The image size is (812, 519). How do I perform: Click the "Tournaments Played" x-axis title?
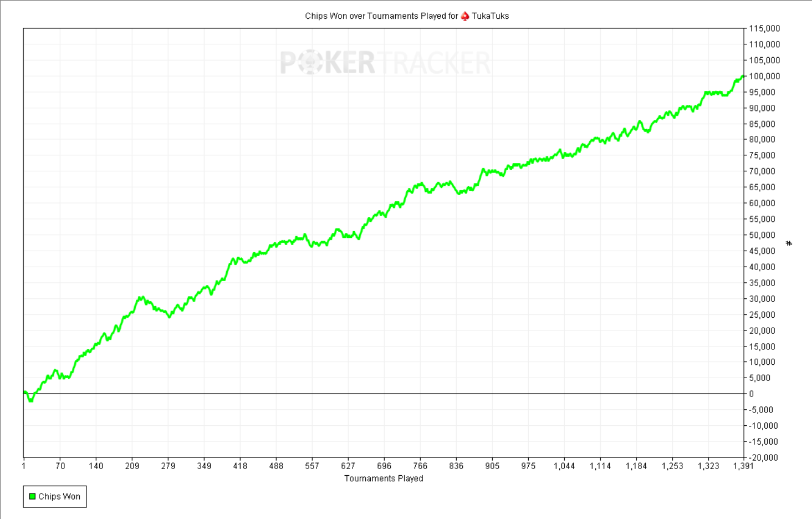[384, 479]
